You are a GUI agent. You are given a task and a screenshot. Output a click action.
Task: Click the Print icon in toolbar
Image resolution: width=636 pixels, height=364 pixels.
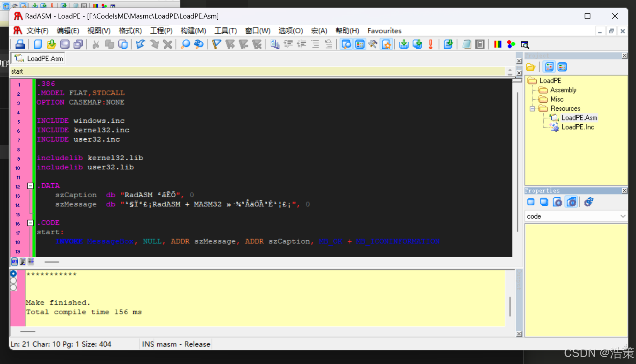click(x=20, y=44)
